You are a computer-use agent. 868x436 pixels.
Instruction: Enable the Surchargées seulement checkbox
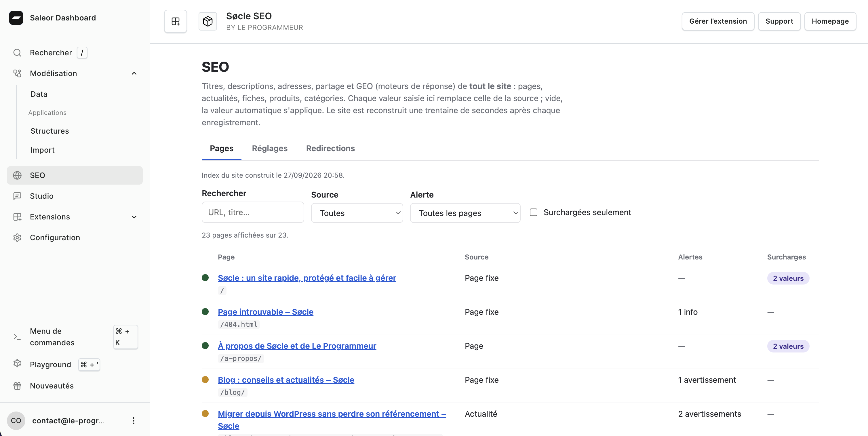[533, 212]
